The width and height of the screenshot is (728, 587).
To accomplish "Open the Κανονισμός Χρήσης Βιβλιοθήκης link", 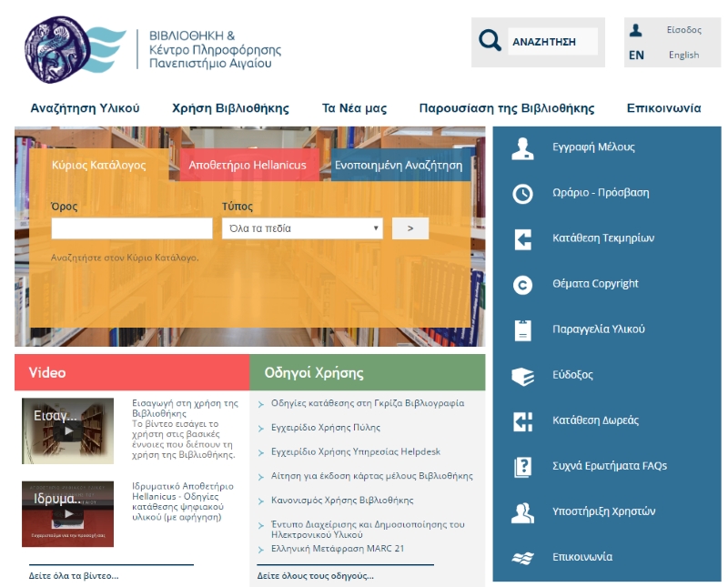I will tap(342, 501).
